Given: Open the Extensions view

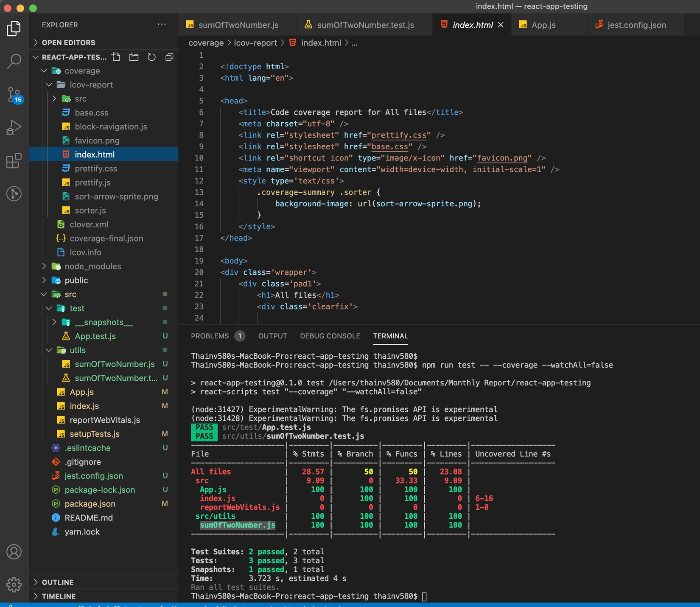Looking at the screenshot, I should click(14, 160).
